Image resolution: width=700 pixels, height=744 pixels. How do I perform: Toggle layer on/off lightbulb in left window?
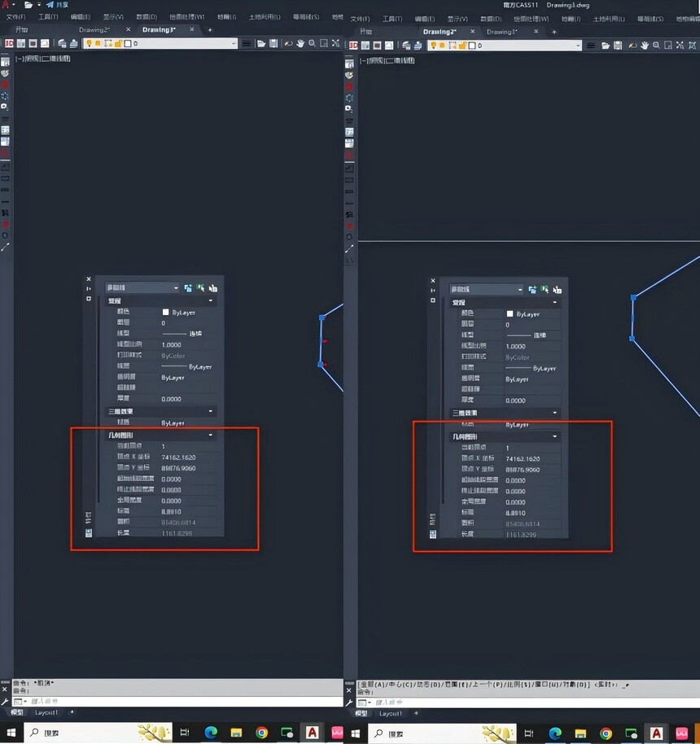point(89,44)
